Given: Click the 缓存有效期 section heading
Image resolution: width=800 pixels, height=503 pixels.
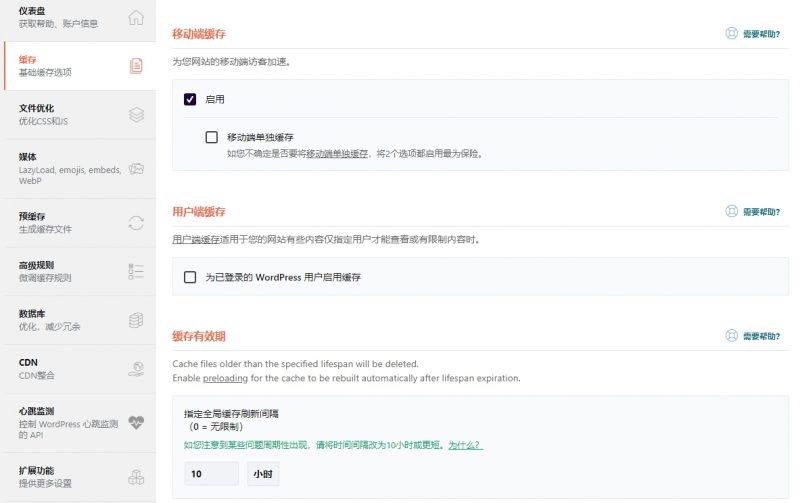Looking at the screenshot, I should pos(198,336).
